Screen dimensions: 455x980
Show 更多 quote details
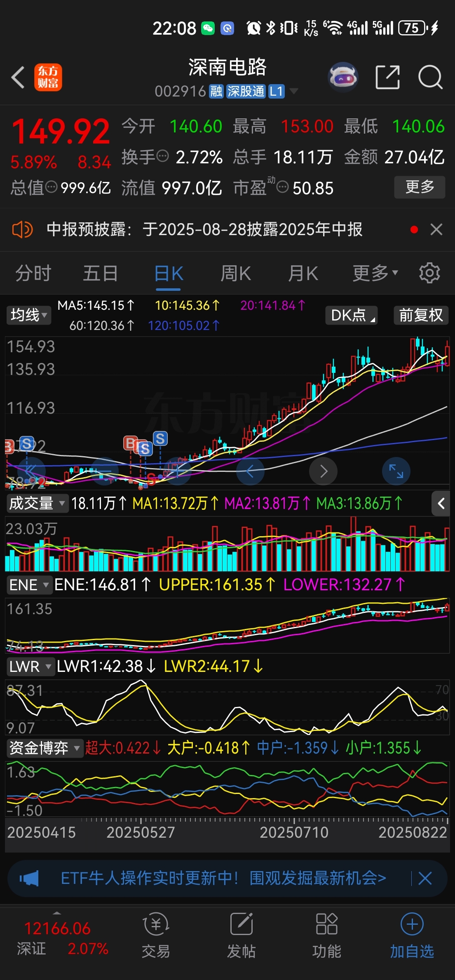pyautogui.click(x=420, y=187)
